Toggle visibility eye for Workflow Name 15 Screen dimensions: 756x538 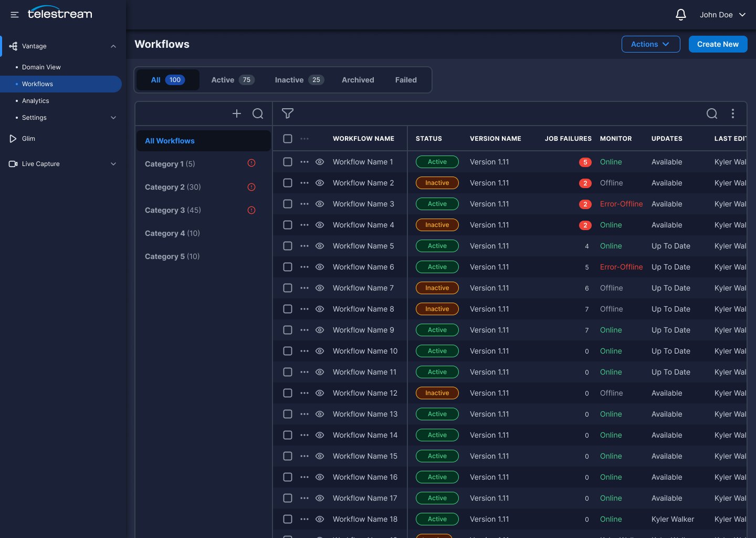click(x=320, y=456)
